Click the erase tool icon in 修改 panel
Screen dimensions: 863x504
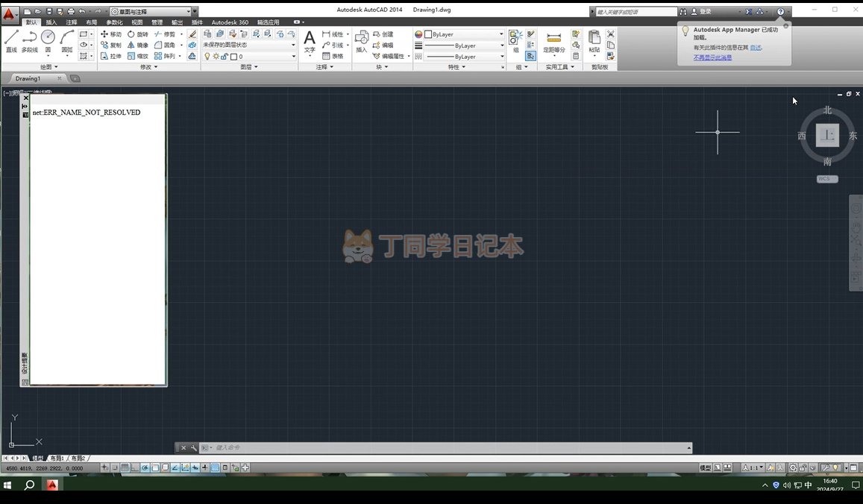pyautogui.click(x=192, y=34)
